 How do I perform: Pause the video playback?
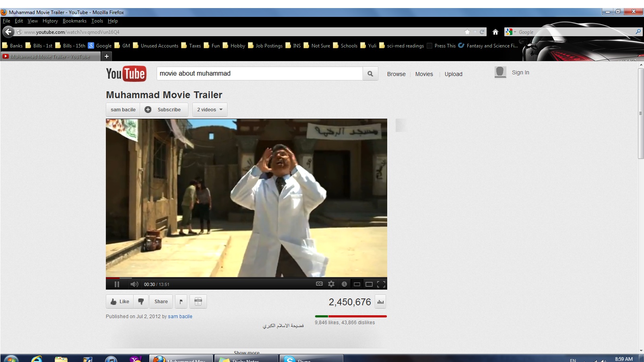(117, 284)
